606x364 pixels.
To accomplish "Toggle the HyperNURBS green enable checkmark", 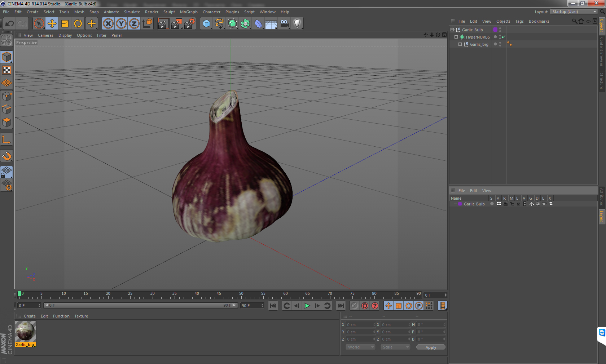I will pos(504,37).
